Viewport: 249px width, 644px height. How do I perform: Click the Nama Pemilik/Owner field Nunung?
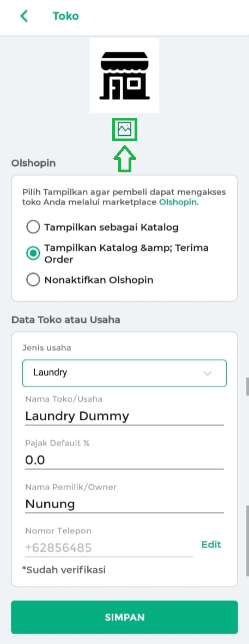pos(124,504)
